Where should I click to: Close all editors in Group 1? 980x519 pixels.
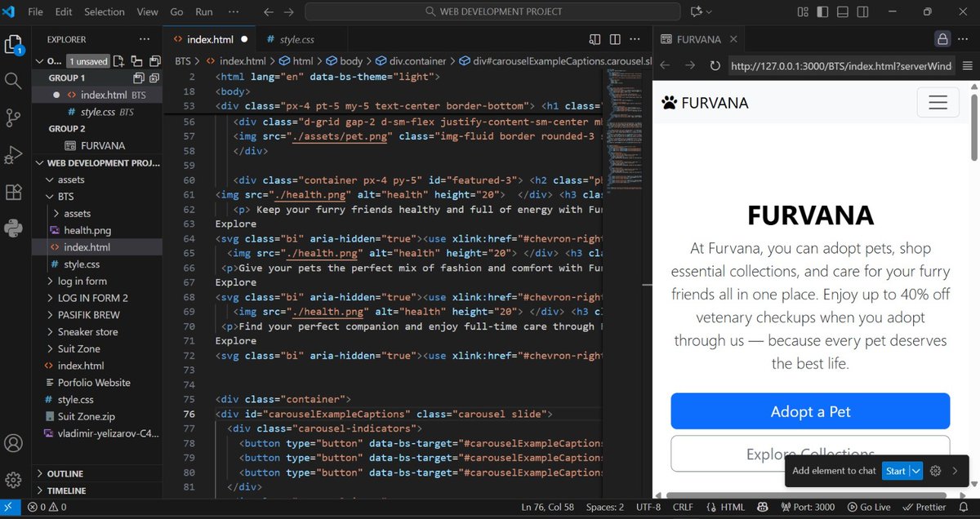[x=153, y=78]
